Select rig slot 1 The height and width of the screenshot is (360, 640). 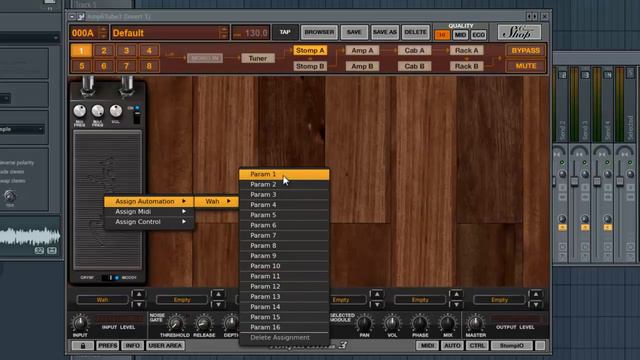(81, 51)
